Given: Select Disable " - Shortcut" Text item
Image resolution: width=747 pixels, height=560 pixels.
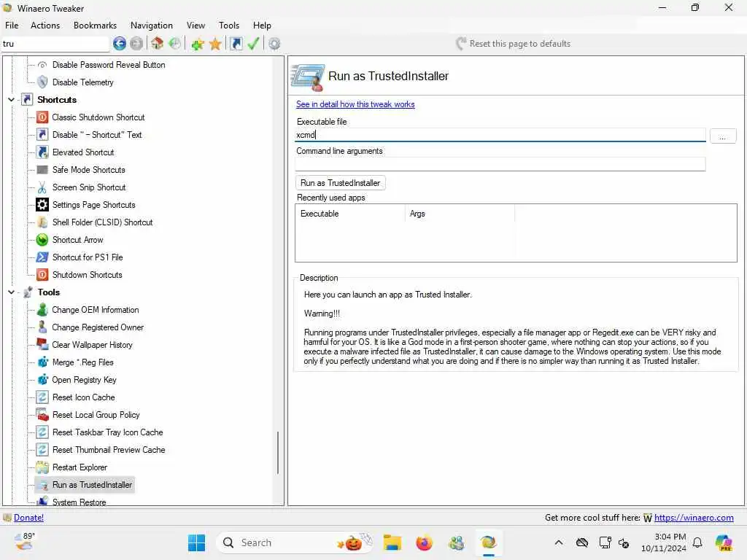Looking at the screenshot, I should pos(97,135).
